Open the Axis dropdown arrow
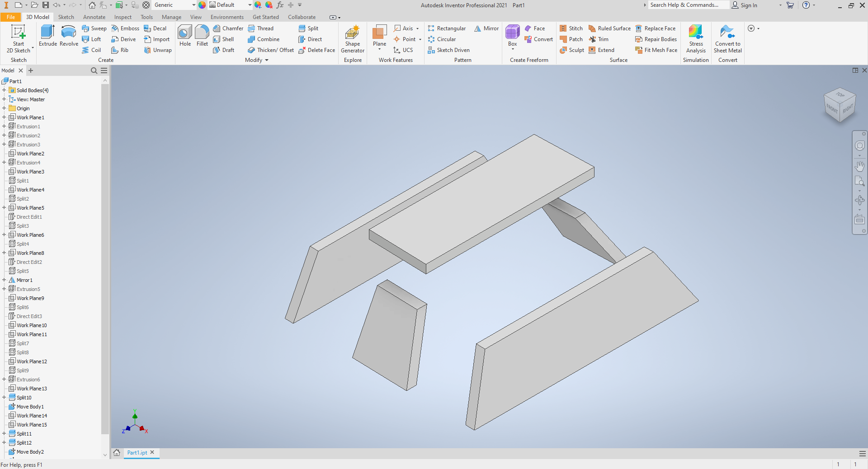Image resolution: width=868 pixels, height=469 pixels. point(418,28)
